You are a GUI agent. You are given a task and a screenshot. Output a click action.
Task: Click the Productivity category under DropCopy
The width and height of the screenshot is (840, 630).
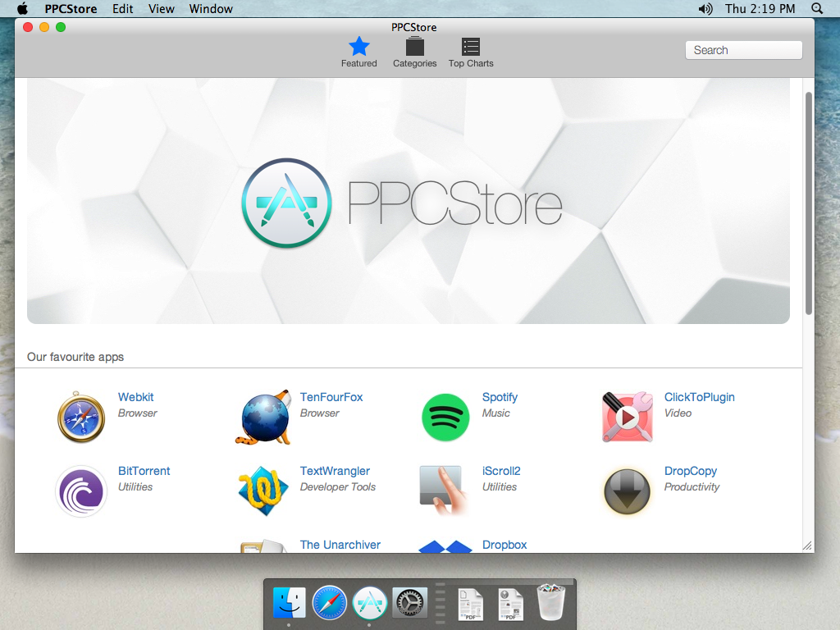(x=692, y=487)
